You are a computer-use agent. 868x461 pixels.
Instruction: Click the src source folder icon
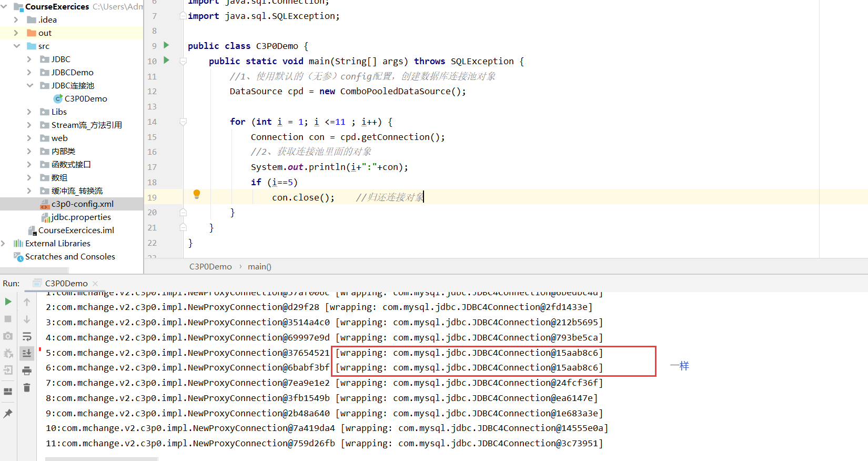pos(32,46)
